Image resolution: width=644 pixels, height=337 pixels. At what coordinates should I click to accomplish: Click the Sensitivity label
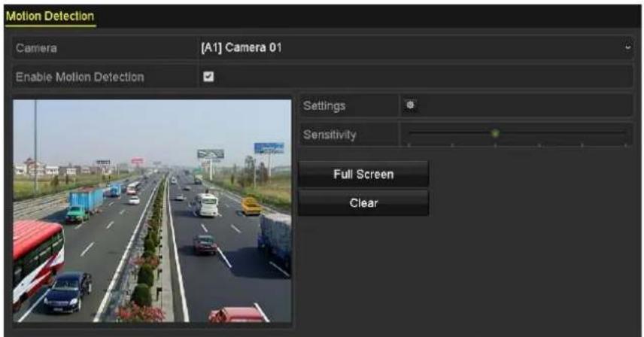(330, 135)
